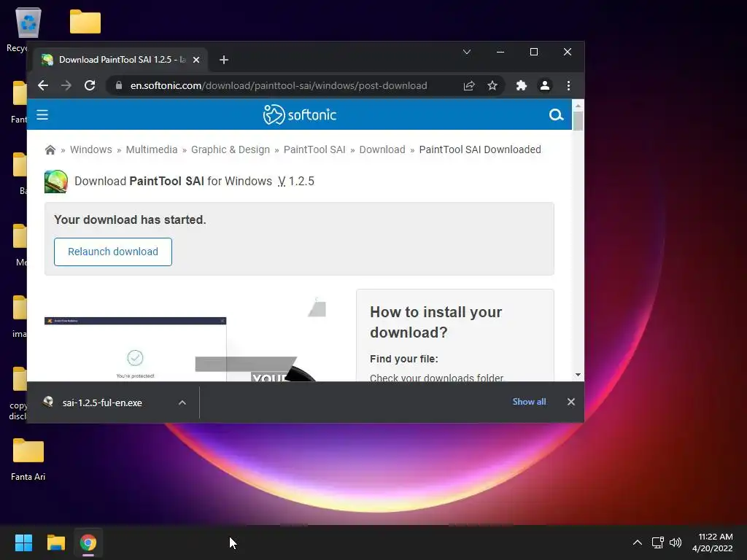Reload the Softonic page

90,86
